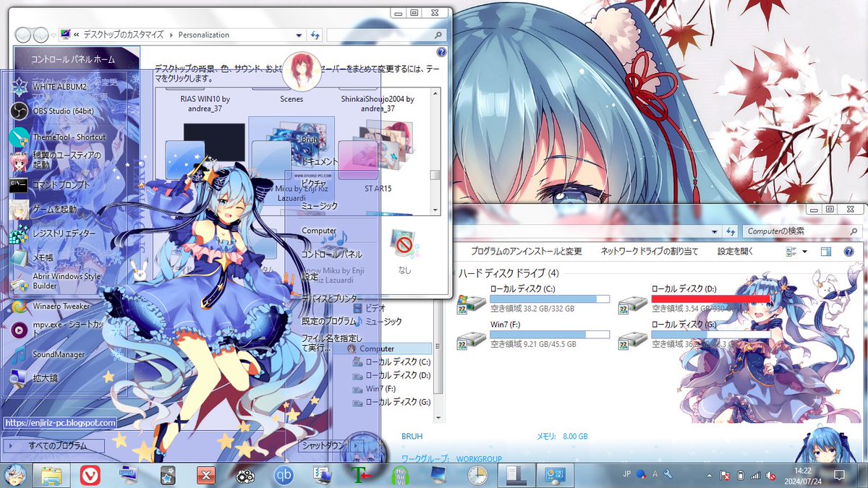Open コントロール パネル in Start menu
Viewport: 868px width, 488px height.
pyautogui.click(x=331, y=254)
